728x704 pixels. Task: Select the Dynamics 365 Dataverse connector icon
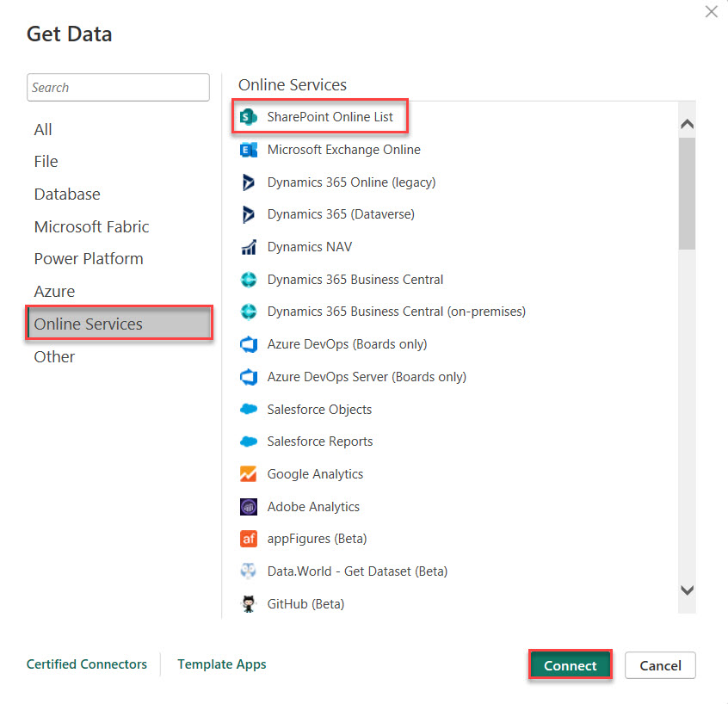[x=249, y=214]
